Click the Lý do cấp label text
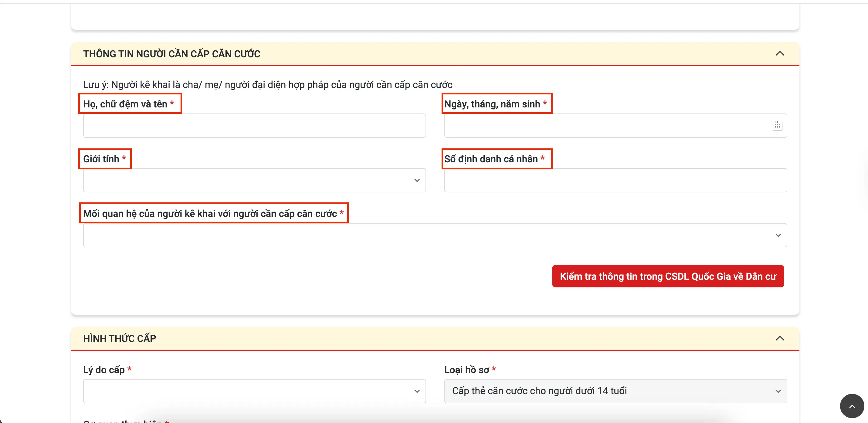 [x=104, y=370]
